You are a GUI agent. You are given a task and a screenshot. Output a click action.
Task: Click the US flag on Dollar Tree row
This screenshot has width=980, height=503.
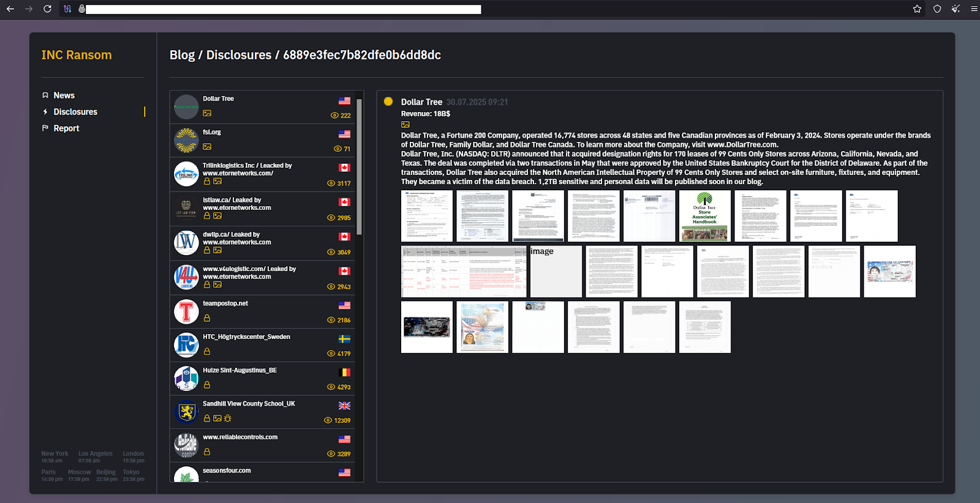[344, 101]
